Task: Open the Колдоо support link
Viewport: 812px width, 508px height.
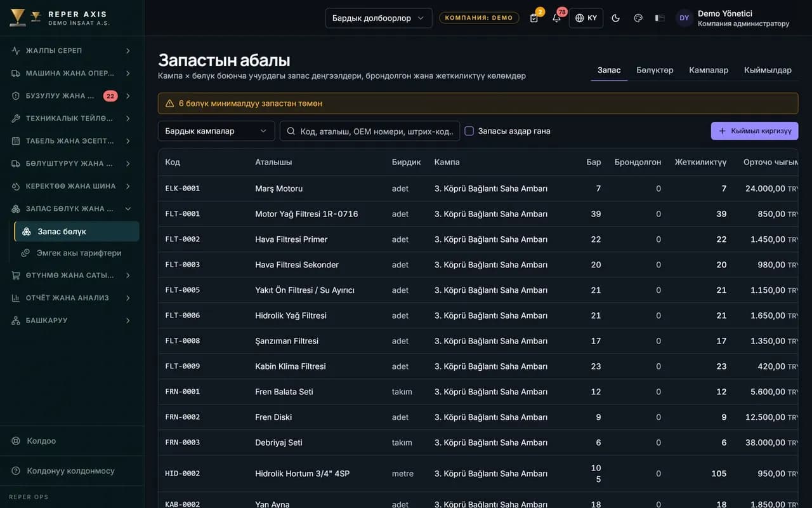Action: pos(72,441)
